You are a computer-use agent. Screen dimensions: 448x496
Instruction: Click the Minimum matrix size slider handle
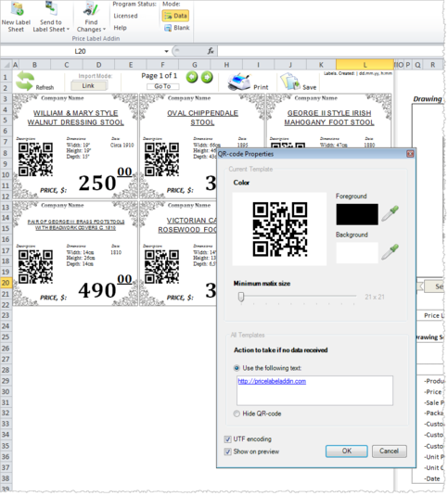pos(241,297)
